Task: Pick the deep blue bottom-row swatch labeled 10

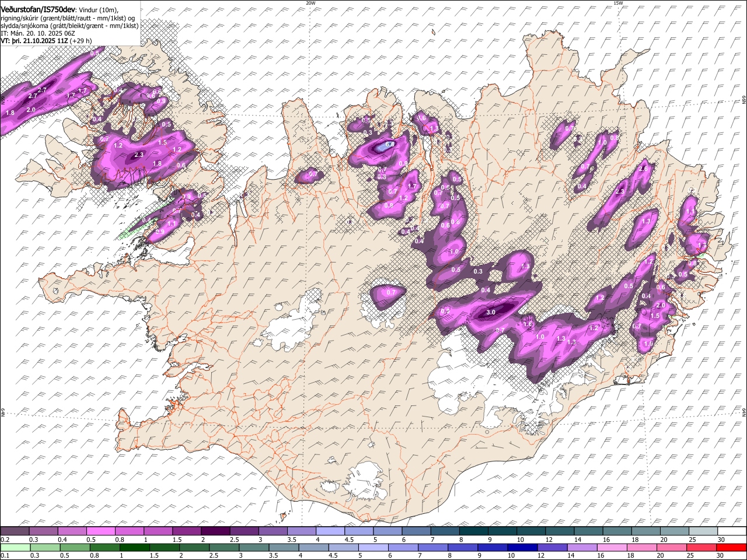Action: [522, 547]
